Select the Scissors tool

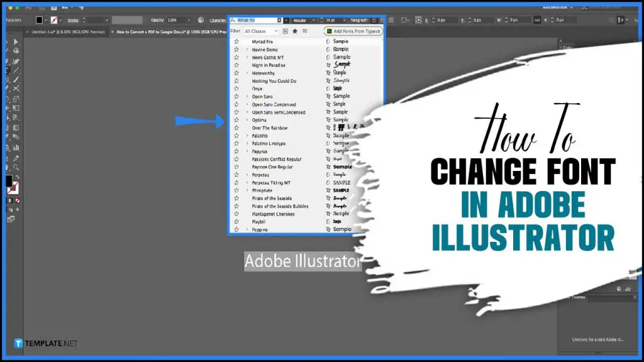tap(16, 89)
